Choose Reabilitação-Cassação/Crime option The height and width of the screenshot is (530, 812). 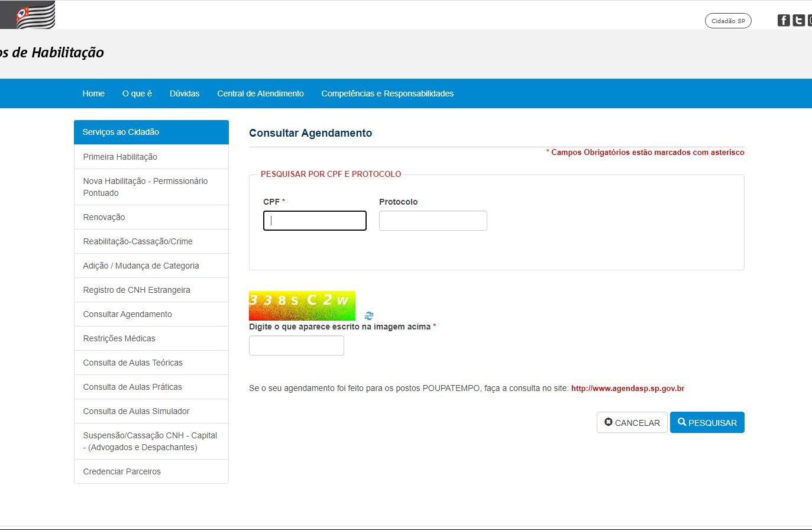[151, 241]
